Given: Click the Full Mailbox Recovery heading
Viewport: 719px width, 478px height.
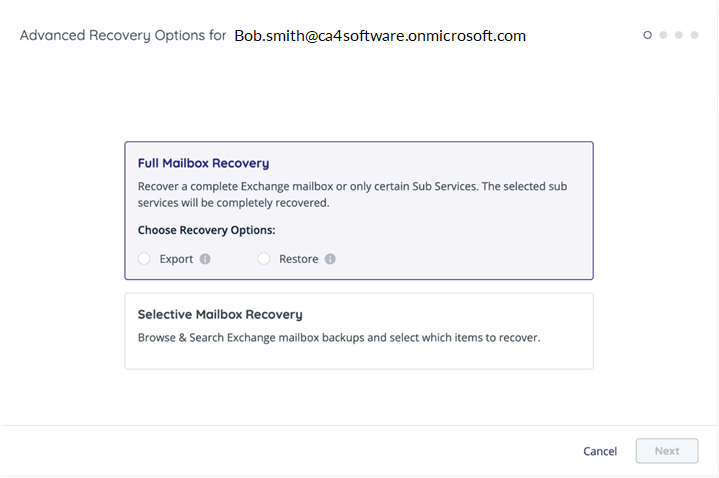Looking at the screenshot, I should point(204,163).
